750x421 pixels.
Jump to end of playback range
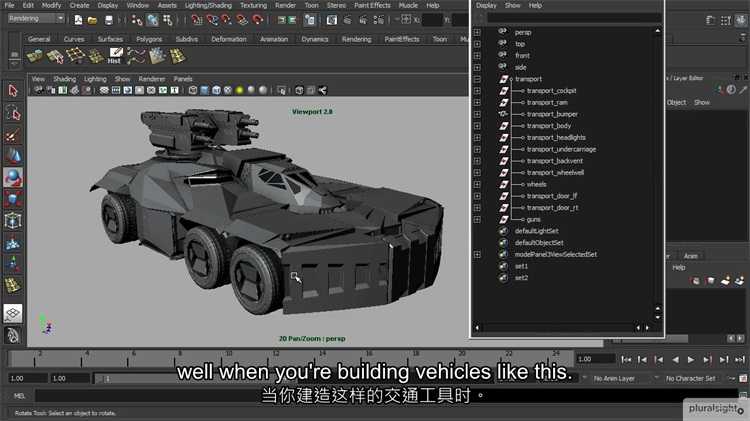(739, 359)
